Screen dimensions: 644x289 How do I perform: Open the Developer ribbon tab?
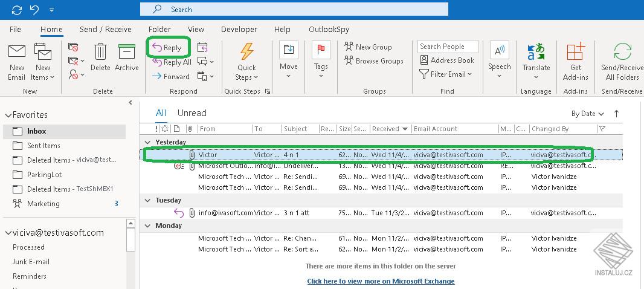[239, 29]
